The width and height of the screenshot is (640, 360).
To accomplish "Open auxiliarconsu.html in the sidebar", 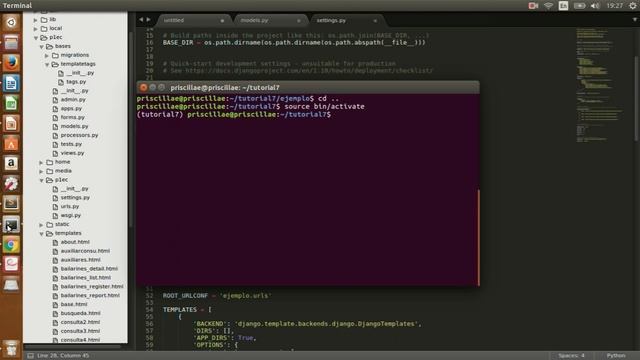I will click(x=85, y=251).
